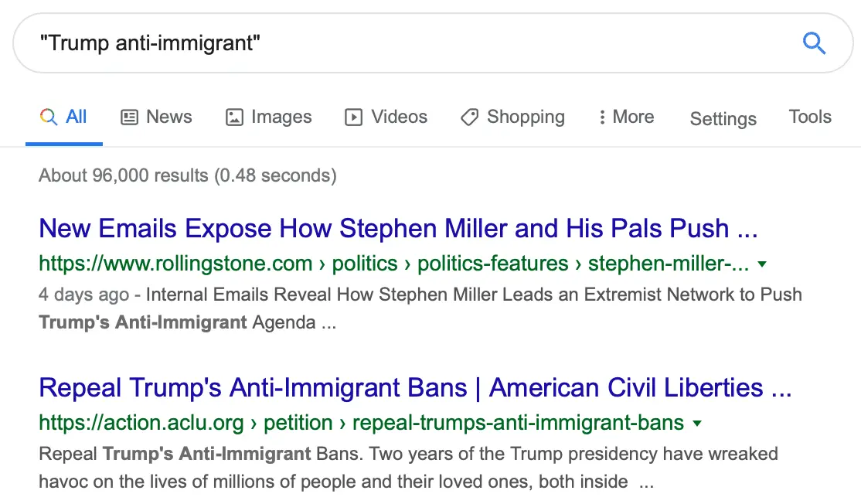The height and width of the screenshot is (504, 861).
Task: Select the Videos tab label
Action: point(398,117)
